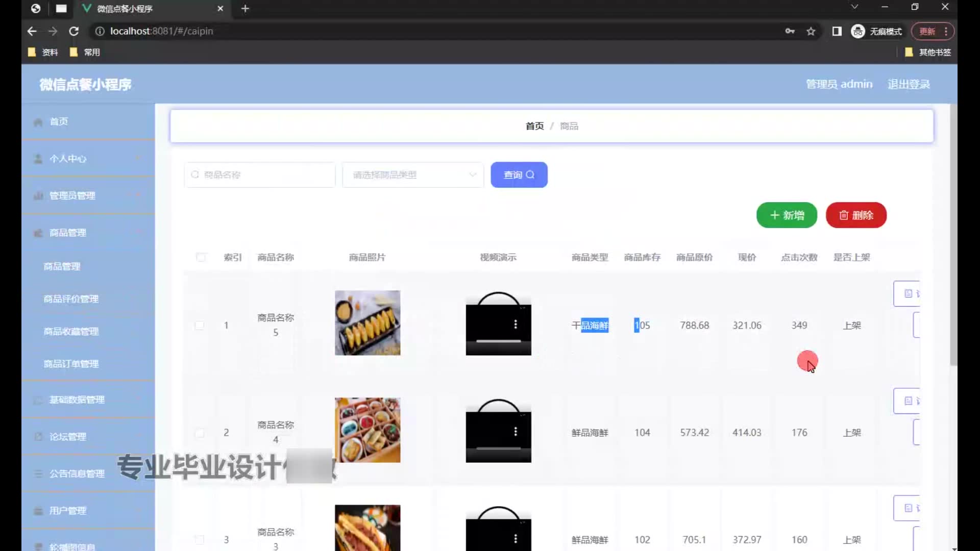Click the list icon beside 公告信息管理
This screenshot has width=980, height=551.
38,474
